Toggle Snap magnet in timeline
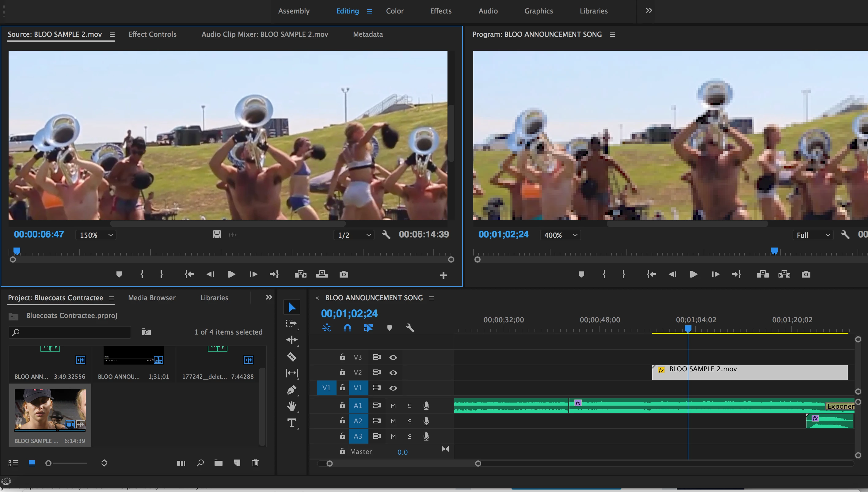This screenshot has width=868, height=492. pyautogui.click(x=347, y=328)
